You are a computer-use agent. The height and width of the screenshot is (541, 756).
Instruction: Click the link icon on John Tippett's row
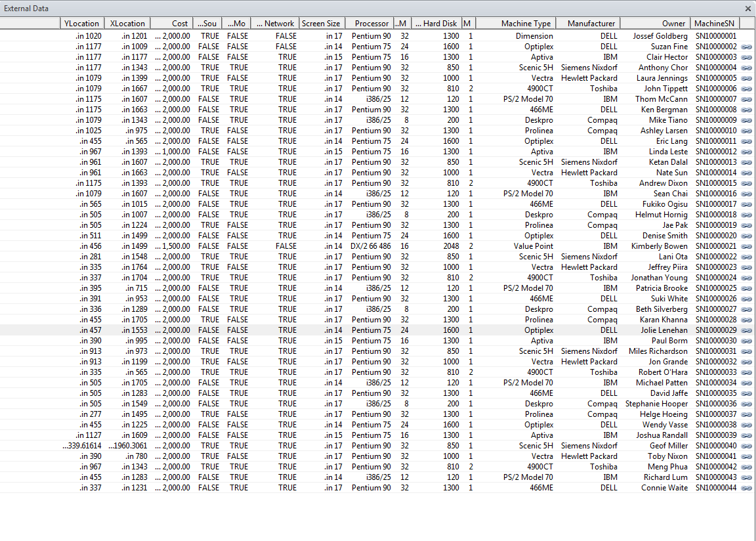(747, 89)
